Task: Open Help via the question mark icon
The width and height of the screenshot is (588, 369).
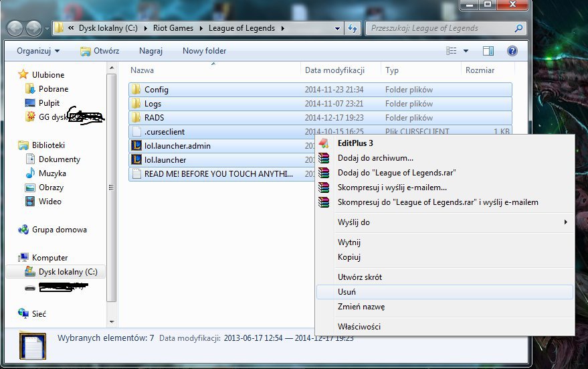Action: coord(512,51)
